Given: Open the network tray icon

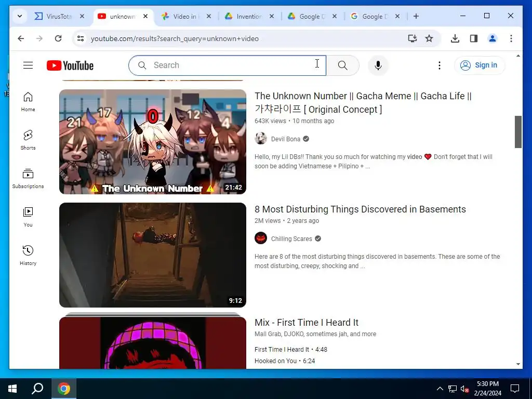Looking at the screenshot, I should click(453, 389).
